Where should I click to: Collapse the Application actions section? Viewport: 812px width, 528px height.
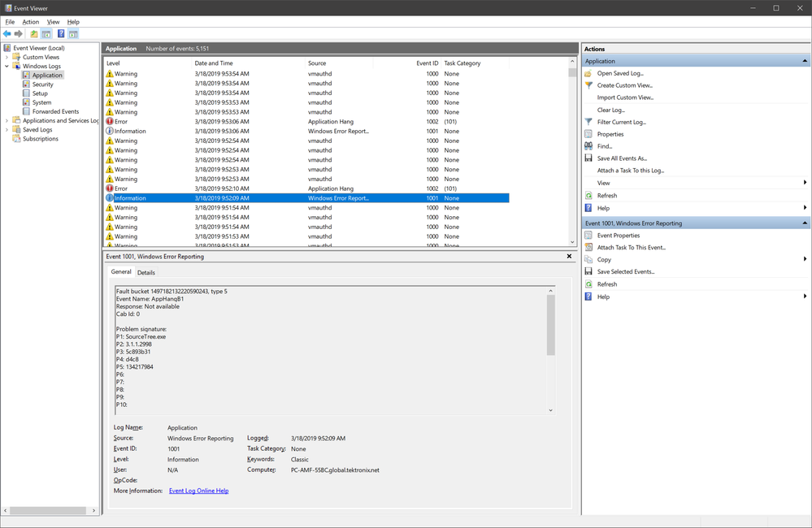(x=805, y=61)
